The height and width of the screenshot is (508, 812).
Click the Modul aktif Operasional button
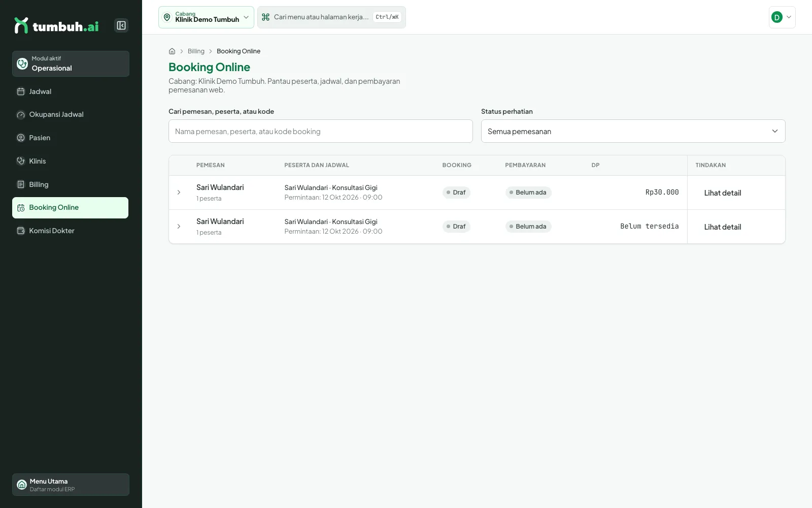tap(71, 63)
